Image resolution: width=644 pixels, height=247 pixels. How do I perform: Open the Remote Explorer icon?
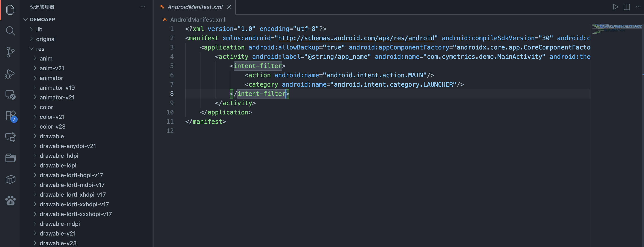(x=10, y=95)
